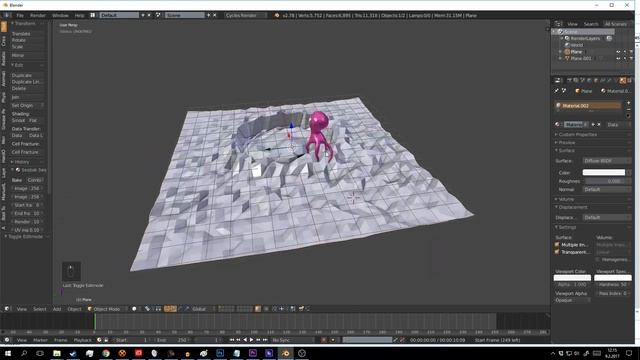This screenshot has height=360, width=640.
Task: Click the Delete button in tool shelf
Action: click(27, 89)
